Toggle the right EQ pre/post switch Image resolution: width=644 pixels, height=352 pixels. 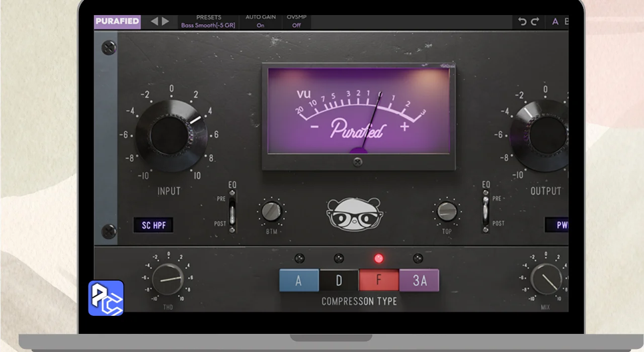pyautogui.click(x=486, y=211)
